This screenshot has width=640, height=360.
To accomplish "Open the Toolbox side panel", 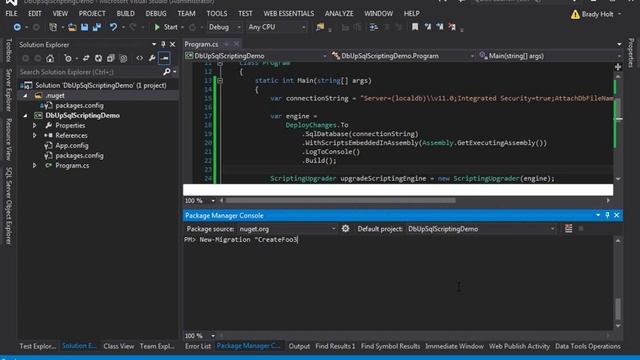I will pos(9,50).
